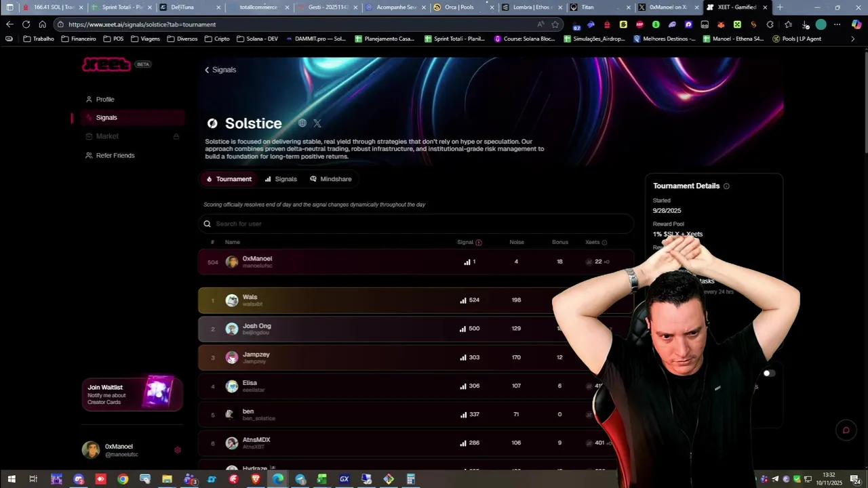This screenshot has height=488, width=868.
Task: Open Chrome from the taskbar
Action: [123, 479]
